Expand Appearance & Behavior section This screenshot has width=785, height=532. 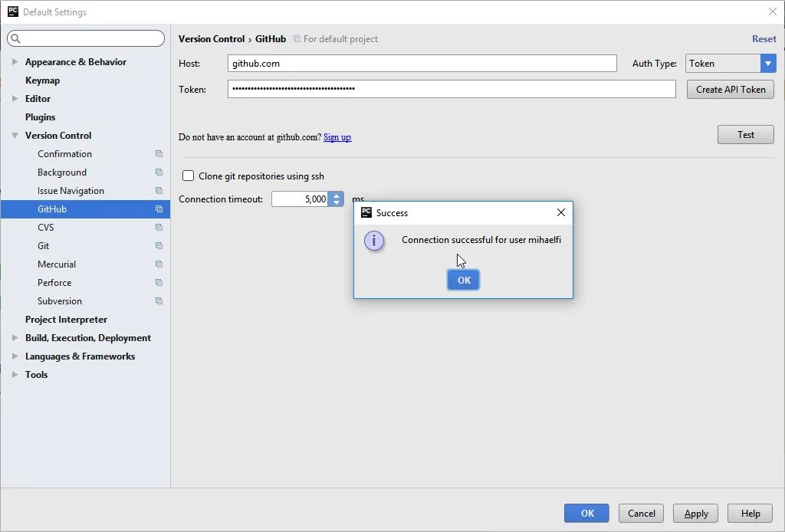[x=15, y=61]
